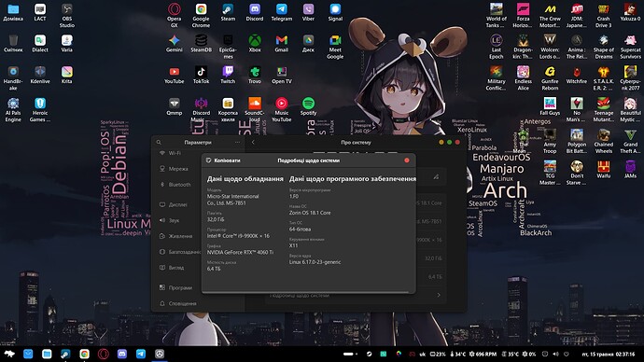Select Сповіщення in the Settings sidebar
The image size is (644, 362).
click(178, 304)
